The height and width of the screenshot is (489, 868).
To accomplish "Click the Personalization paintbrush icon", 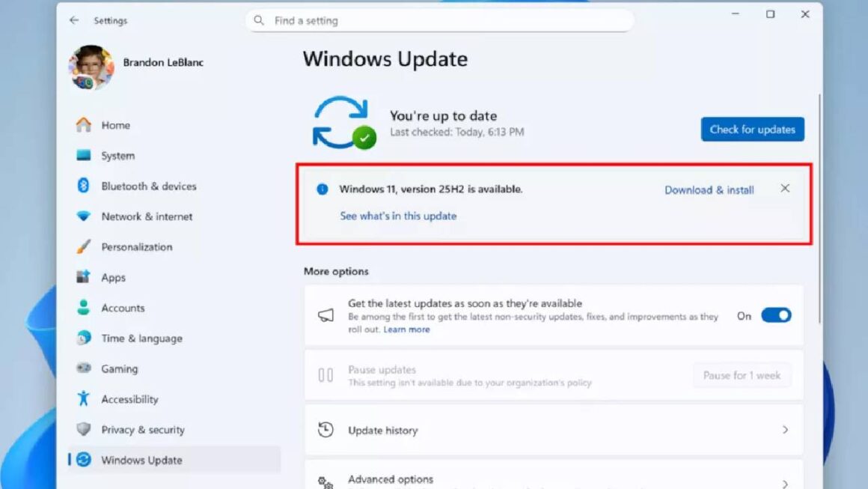I will [x=84, y=246].
